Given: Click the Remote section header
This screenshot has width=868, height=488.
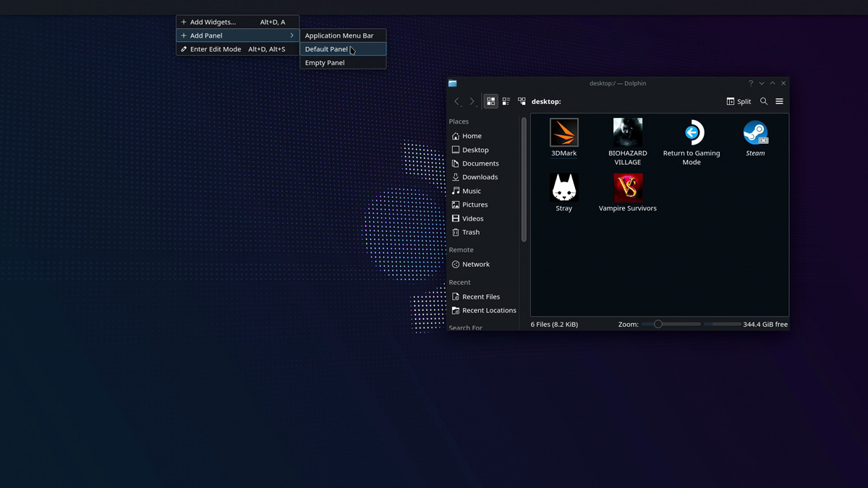Looking at the screenshot, I should click(x=461, y=250).
